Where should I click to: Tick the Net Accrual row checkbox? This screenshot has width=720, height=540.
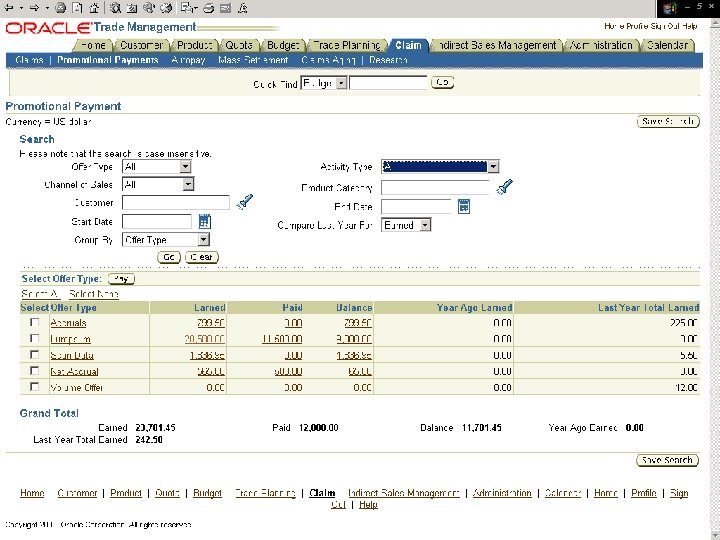point(34,371)
